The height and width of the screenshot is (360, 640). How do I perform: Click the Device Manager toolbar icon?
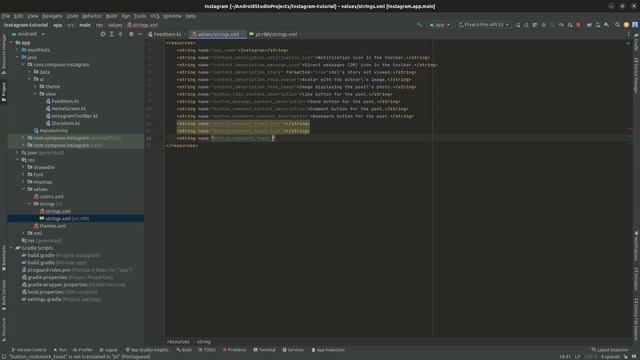[x=598, y=25]
